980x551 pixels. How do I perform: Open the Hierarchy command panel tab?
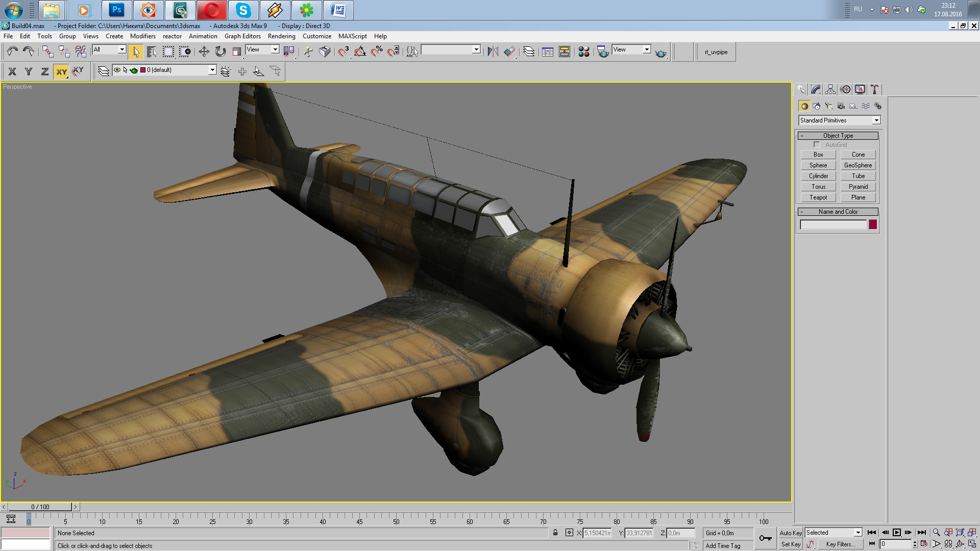coord(830,89)
